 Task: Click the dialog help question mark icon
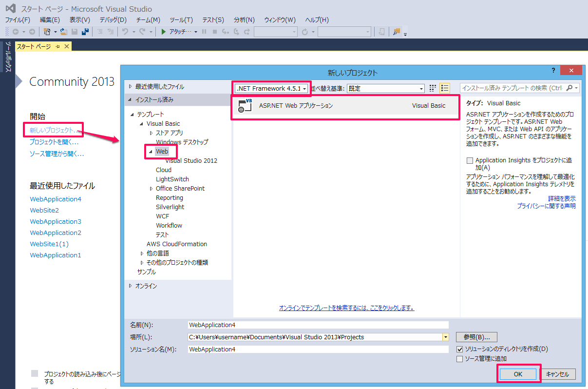pos(553,70)
